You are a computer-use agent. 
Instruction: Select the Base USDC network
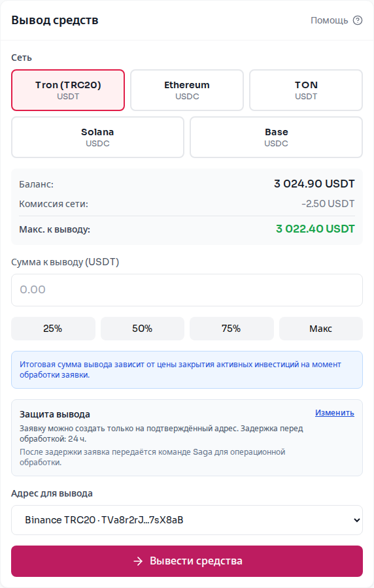pyautogui.click(x=277, y=137)
